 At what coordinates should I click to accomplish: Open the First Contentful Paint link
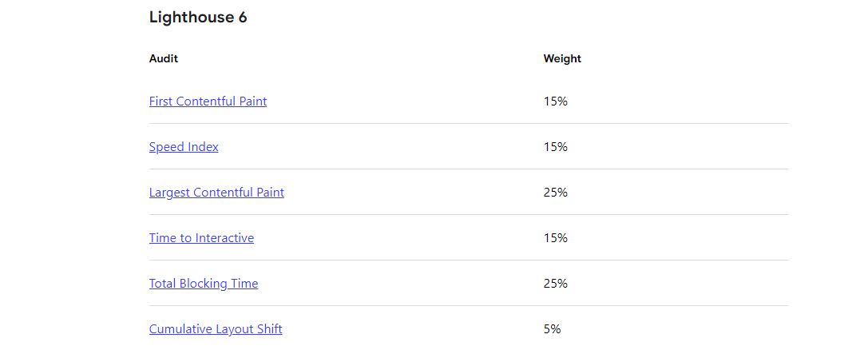point(208,101)
